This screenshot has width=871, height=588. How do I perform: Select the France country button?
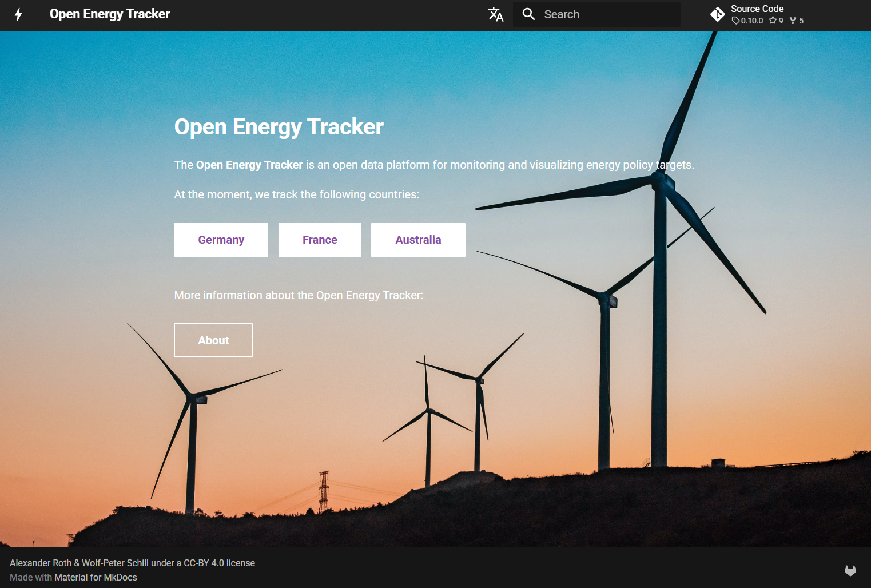coord(320,240)
